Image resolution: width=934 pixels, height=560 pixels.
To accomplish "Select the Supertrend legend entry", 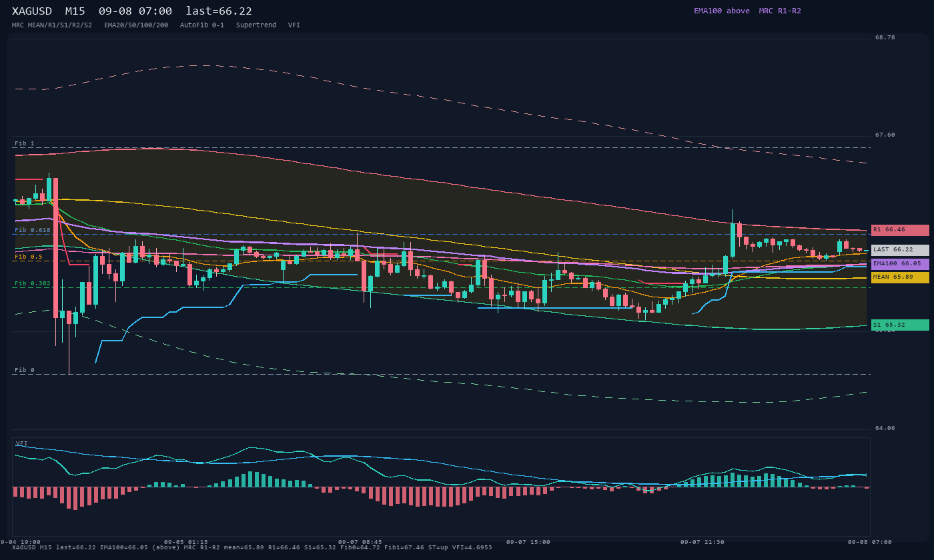I will coord(256,25).
